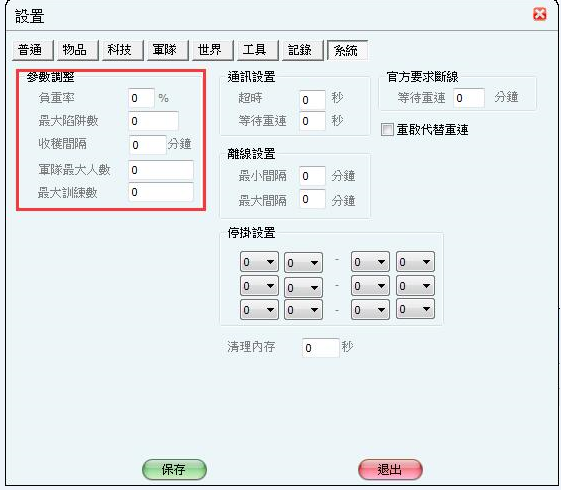Select the 科技 tab
561x490 pixels.
(123, 50)
